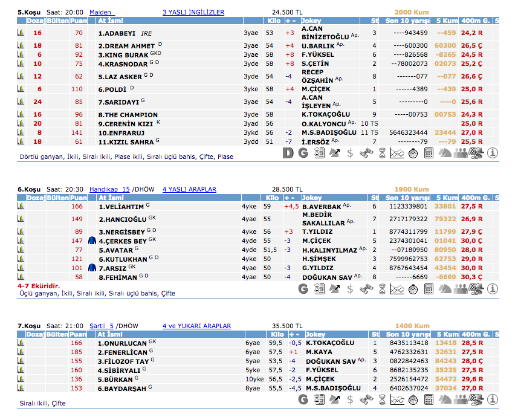Click the people group icon under race 5

tap(461, 153)
